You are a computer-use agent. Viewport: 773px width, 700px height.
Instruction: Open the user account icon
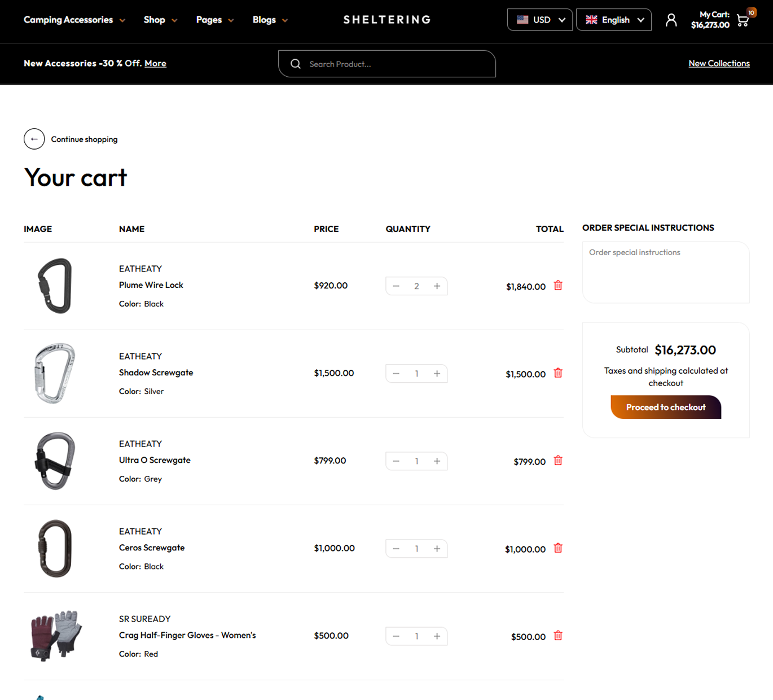(x=671, y=20)
